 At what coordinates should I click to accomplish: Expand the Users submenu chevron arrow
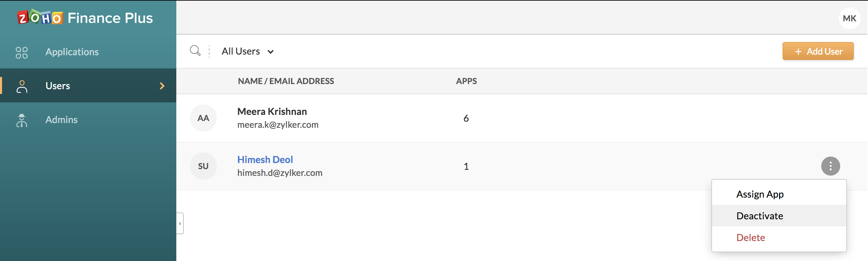(x=162, y=86)
